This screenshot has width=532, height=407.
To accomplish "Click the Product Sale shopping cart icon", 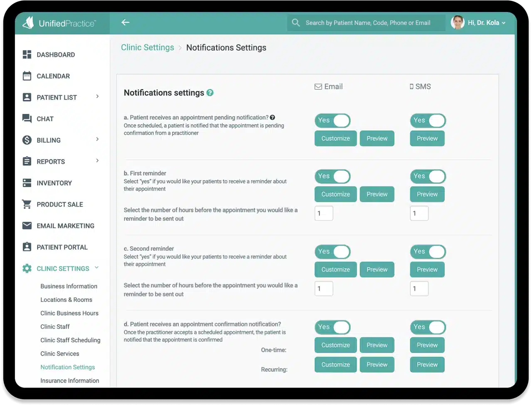I will pyautogui.click(x=27, y=204).
